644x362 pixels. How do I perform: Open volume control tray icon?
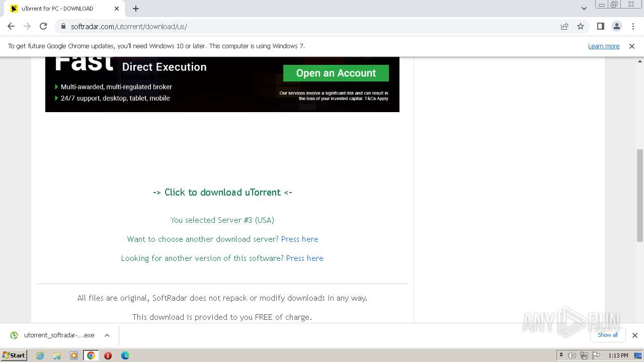(572, 355)
